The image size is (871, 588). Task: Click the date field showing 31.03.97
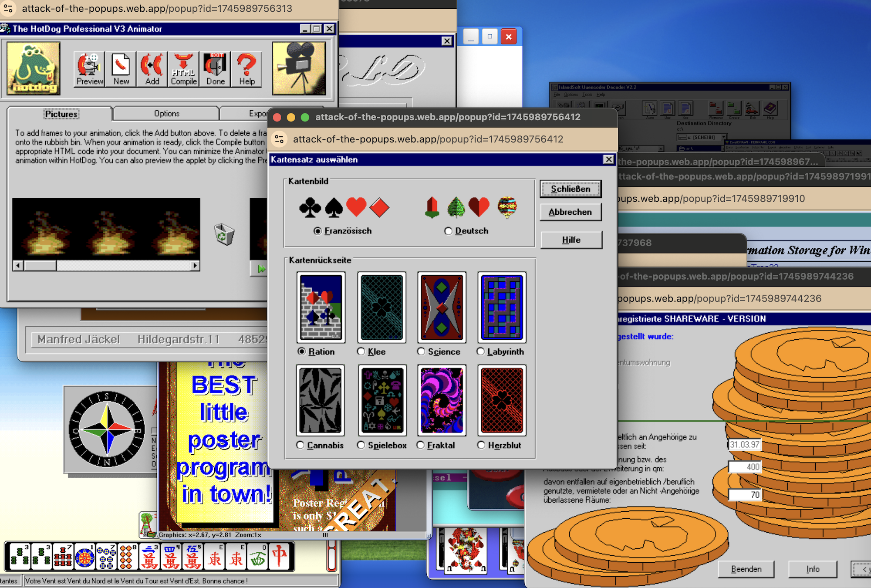[x=744, y=444]
